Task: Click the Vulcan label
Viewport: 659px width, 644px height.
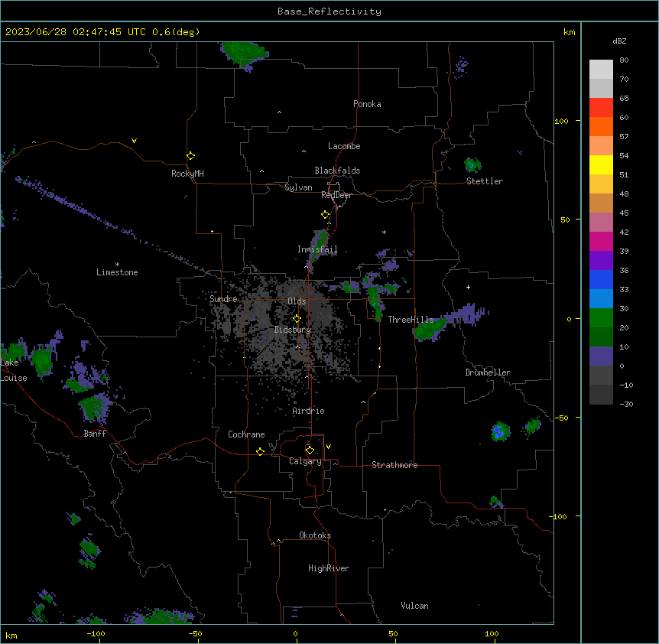Action: (415, 606)
